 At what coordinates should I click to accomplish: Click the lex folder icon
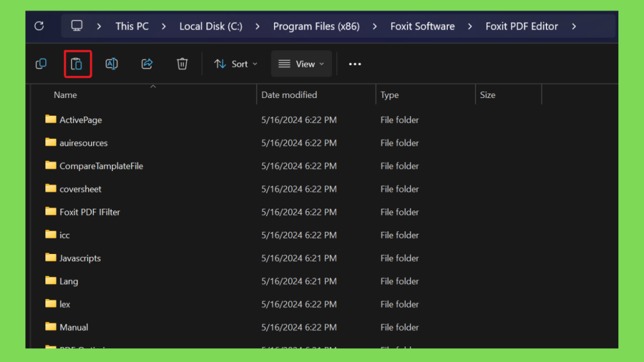tap(50, 304)
